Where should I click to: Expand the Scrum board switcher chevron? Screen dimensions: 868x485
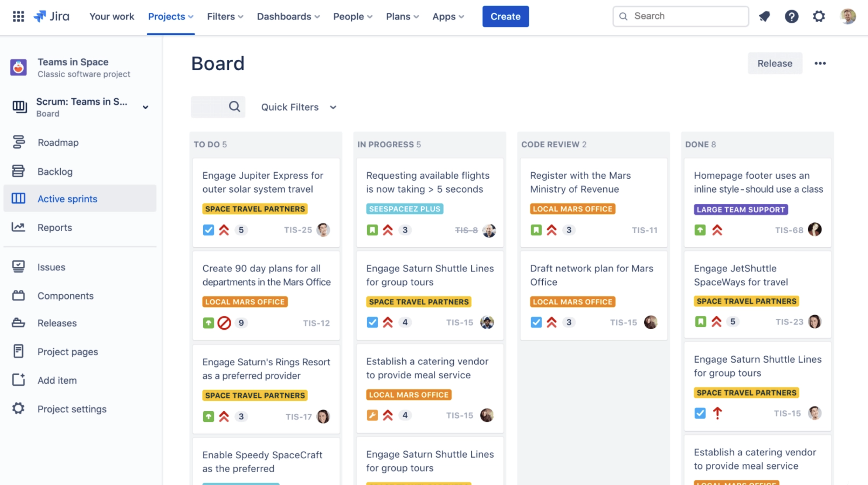(146, 107)
